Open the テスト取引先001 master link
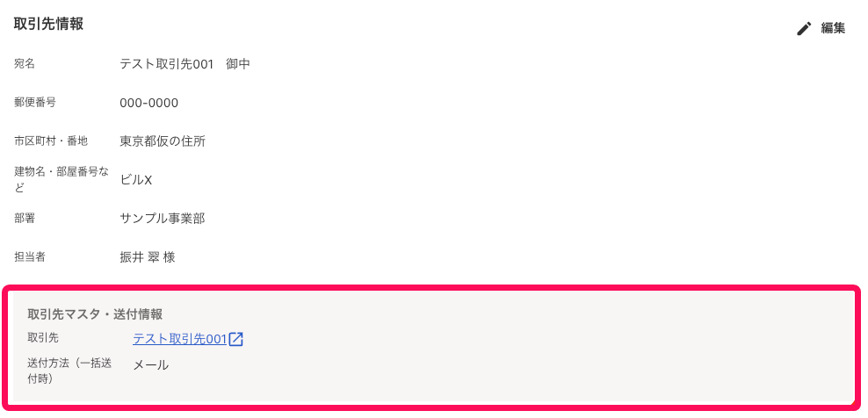Screen dimensions: 868x418 (180, 339)
